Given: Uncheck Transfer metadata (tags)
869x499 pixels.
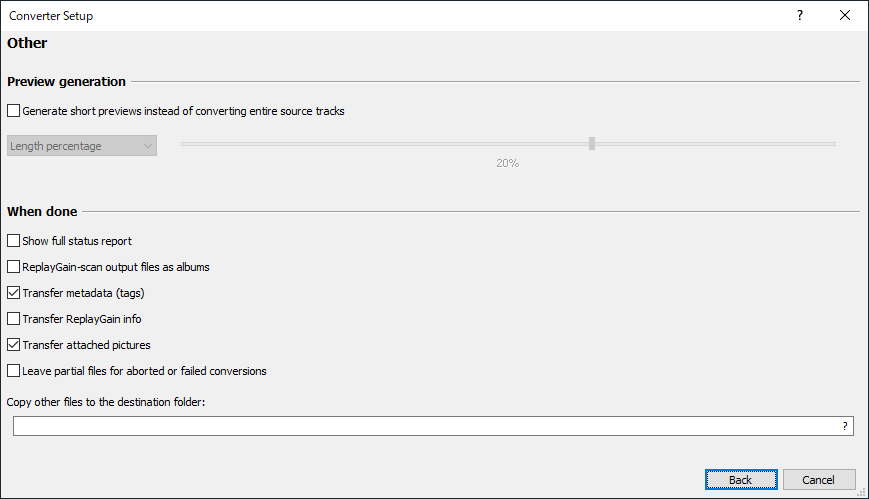Looking at the screenshot, I should pos(13,293).
